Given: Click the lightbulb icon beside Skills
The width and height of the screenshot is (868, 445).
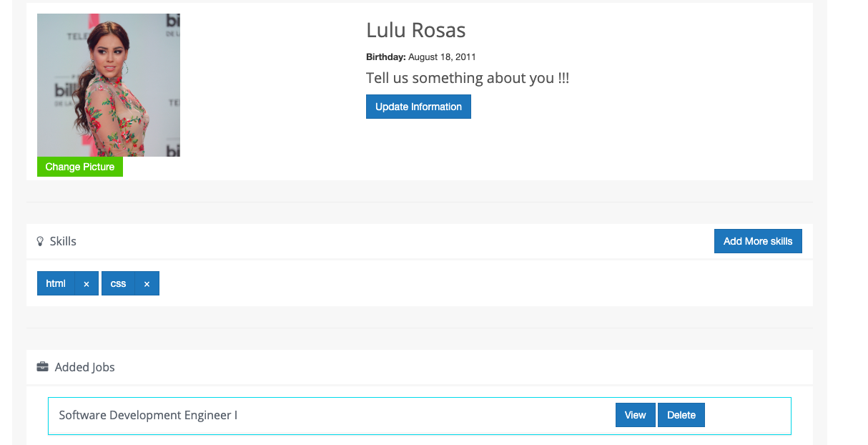Looking at the screenshot, I should point(40,242).
